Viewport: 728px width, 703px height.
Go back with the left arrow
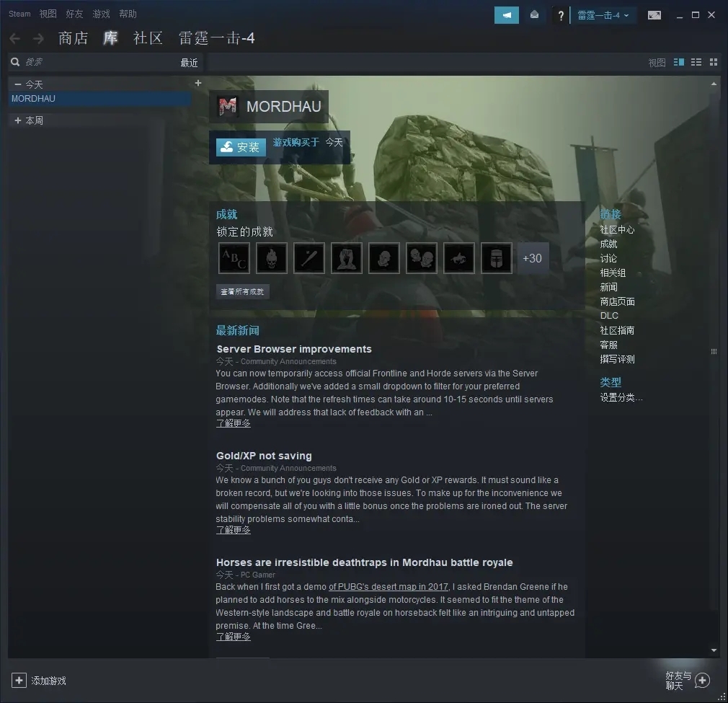[15, 38]
